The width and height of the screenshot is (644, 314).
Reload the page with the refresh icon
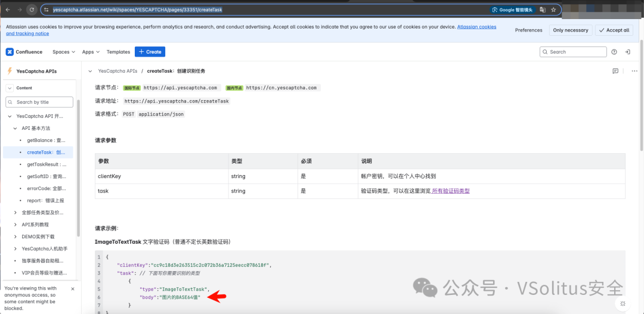tap(32, 10)
